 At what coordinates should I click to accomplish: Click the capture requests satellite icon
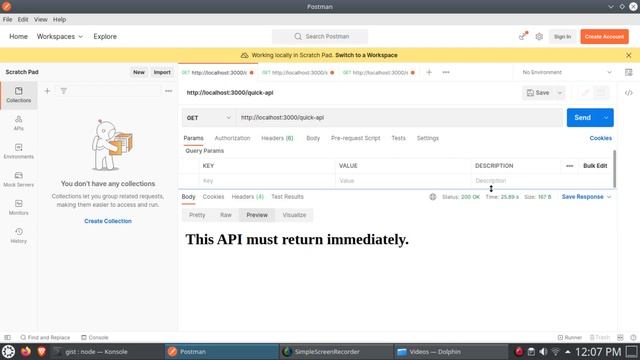[523, 36]
